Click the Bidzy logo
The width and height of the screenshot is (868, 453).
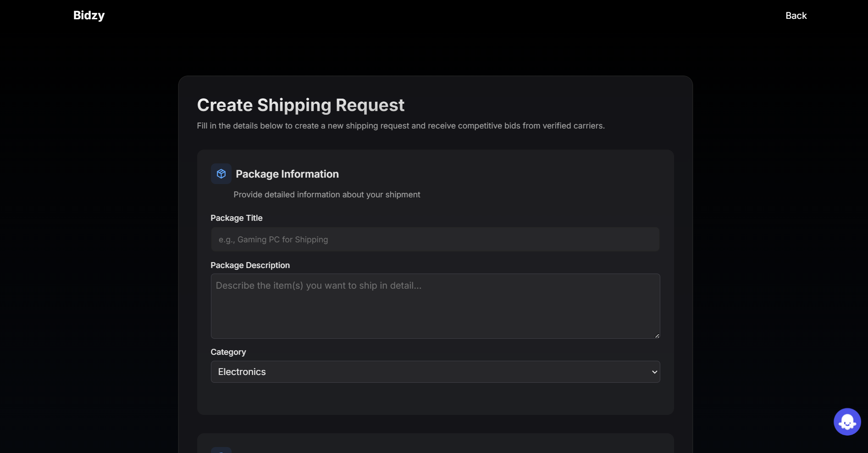coord(89,16)
